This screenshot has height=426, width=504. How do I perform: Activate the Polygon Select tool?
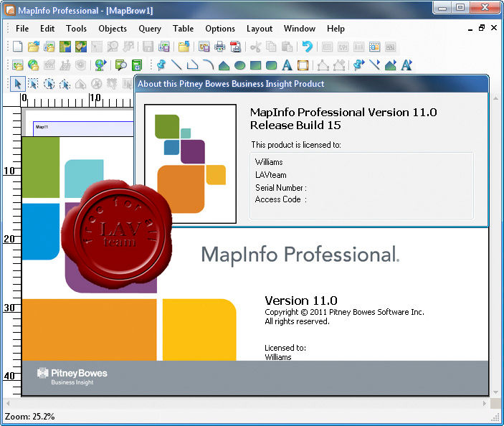pyautogui.click(x=65, y=84)
